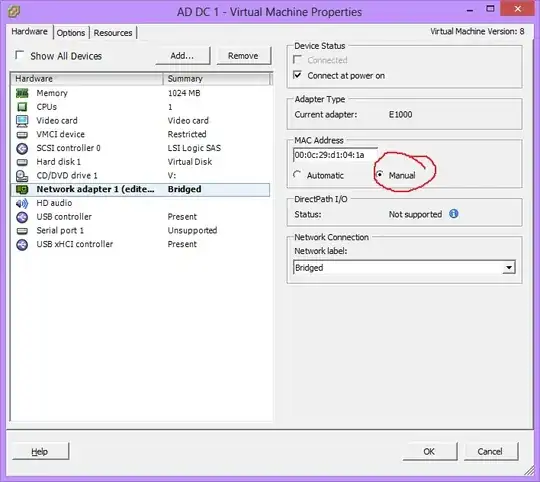Select the CD/DVD drive 1 label
This screenshot has height=482, width=540.
67,176
